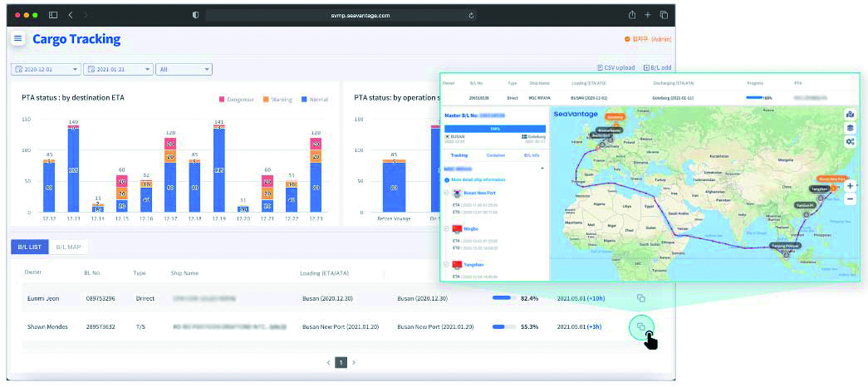Click the Owner column header
This screenshot has height=387, width=868.
[x=33, y=272]
